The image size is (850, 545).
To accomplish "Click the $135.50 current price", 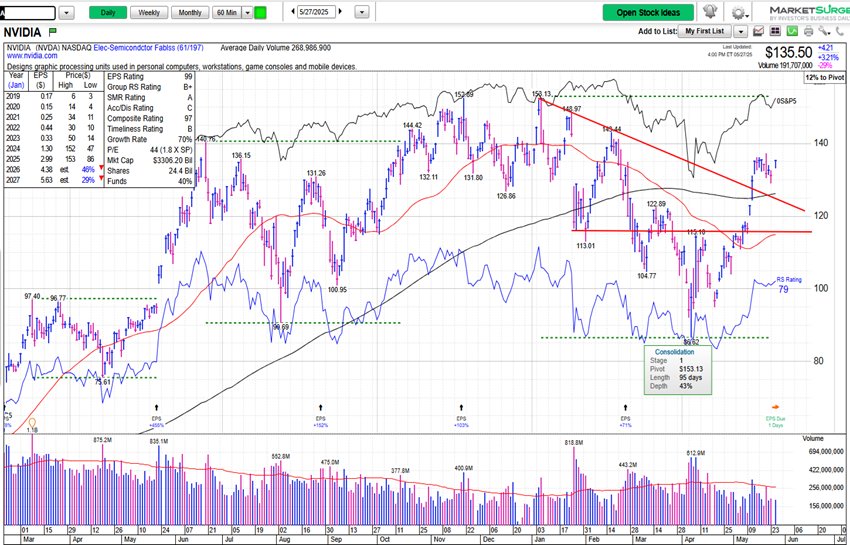I will click(789, 53).
